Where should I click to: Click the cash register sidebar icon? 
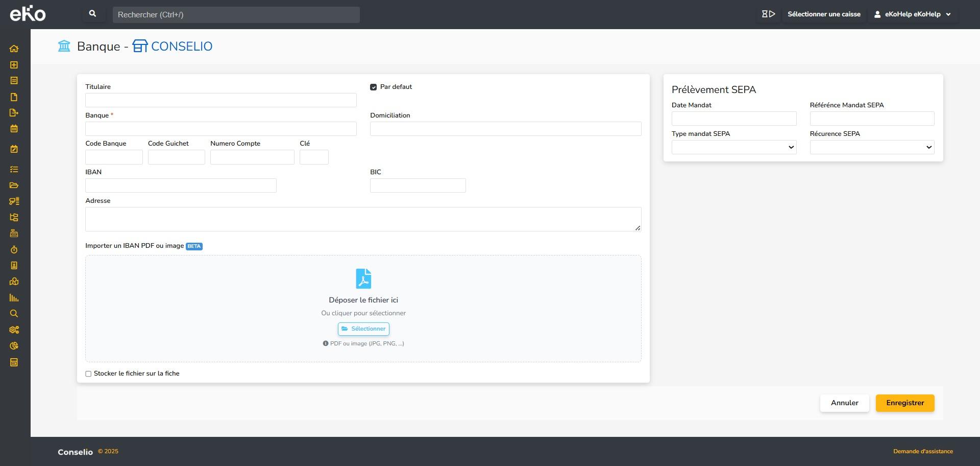click(x=14, y=234)
